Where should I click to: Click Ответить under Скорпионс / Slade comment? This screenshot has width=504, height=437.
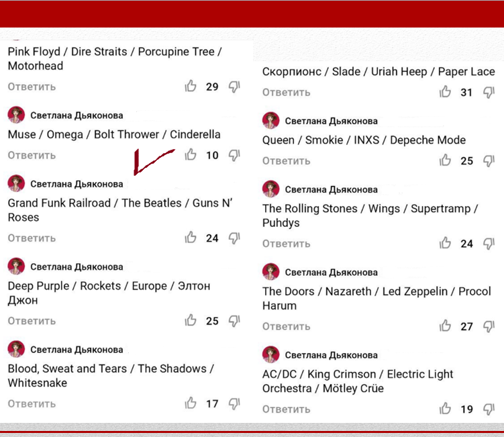[287, 92]
